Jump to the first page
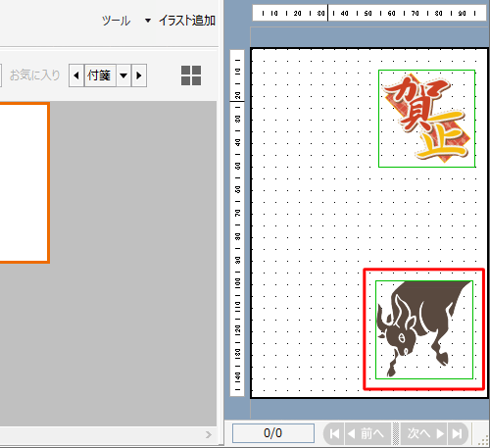The image size is (490, 448). (x=334, y=433)
